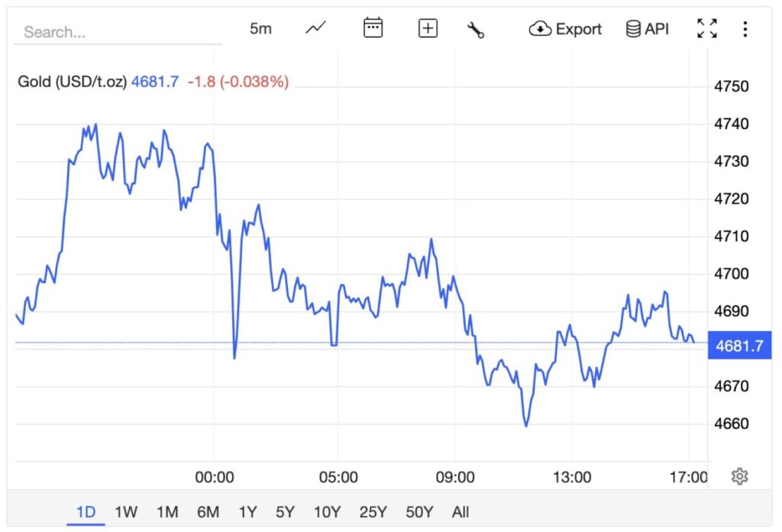
Task: Open the calendar date range icon
Action: pyautogui.click(x=373, y=29)
